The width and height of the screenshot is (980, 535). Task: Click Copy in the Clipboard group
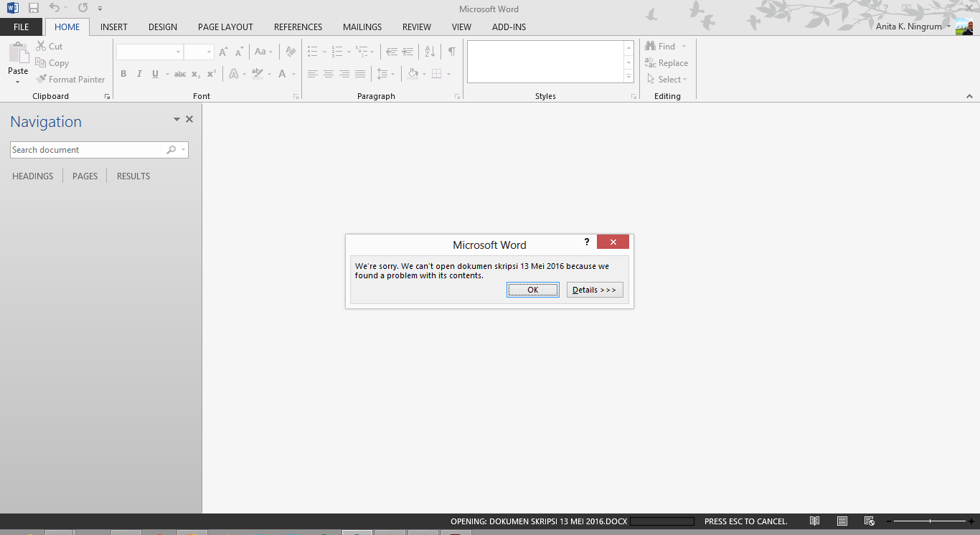pos(52,63)
